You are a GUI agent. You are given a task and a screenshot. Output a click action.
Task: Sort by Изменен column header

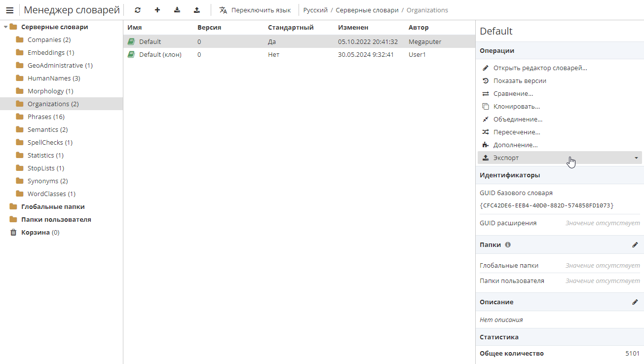[353, 28]
